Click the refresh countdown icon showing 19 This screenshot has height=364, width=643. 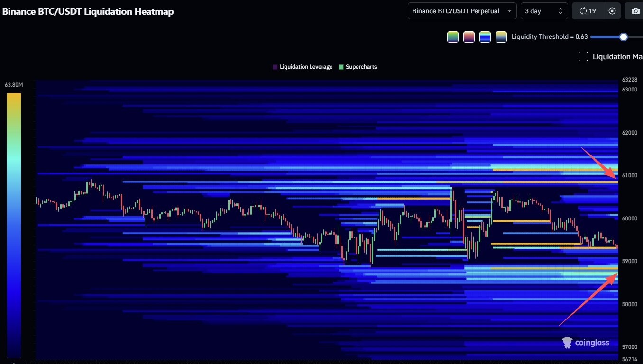tap(588, 11)
